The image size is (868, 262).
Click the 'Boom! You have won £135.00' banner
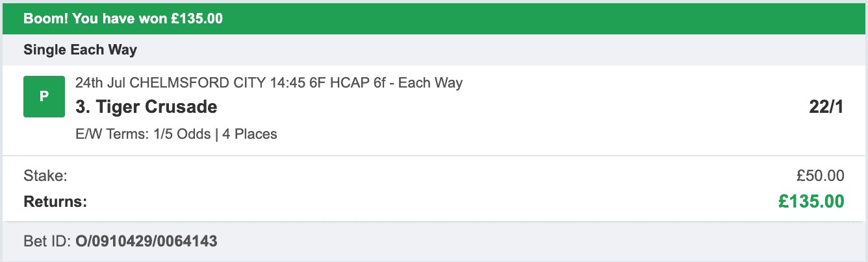point(434,18)
